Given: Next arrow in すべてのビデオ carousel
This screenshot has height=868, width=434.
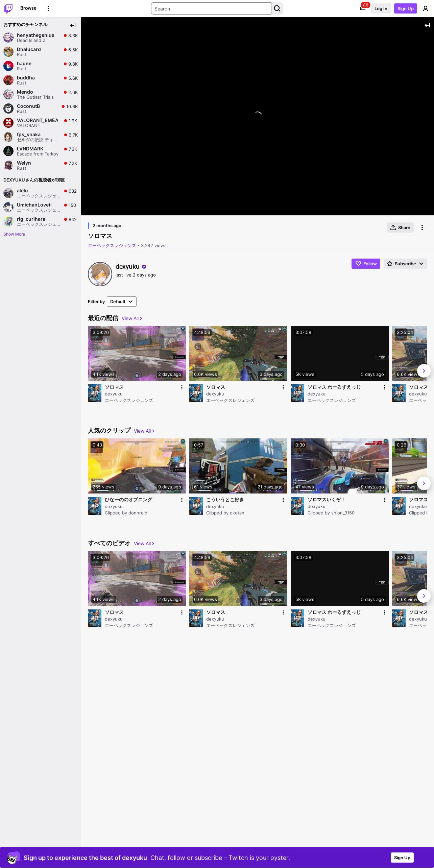Looking at the screenshot, I should pyautogui.click(x=424, y=596).
